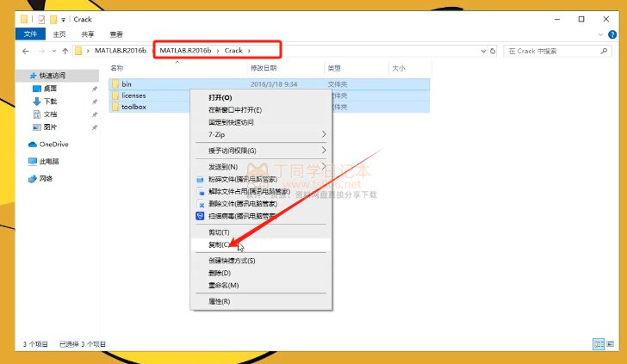This screenshot has width=627, height=364.
Task: Sort by the 大小 column header
Action: pos(399,68)
